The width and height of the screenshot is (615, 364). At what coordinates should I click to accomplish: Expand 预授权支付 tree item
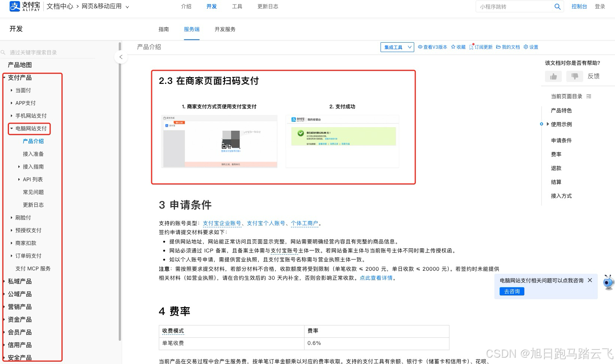click(12, 230)
